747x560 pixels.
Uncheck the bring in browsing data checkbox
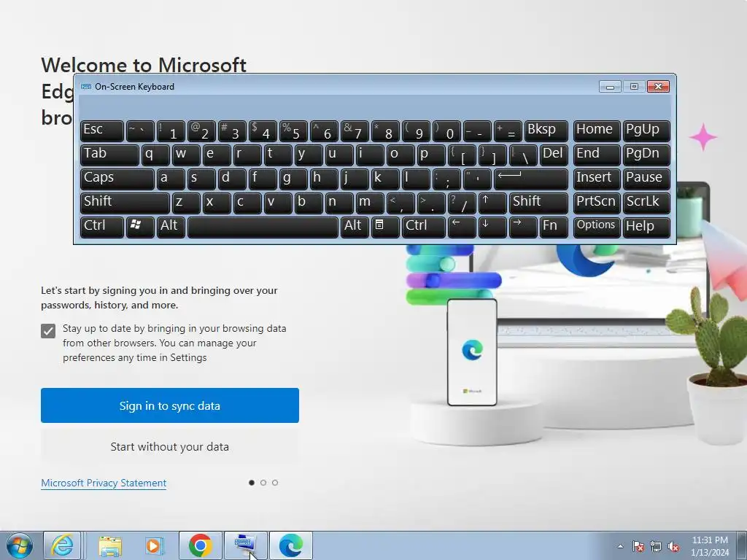pos(48,330)
